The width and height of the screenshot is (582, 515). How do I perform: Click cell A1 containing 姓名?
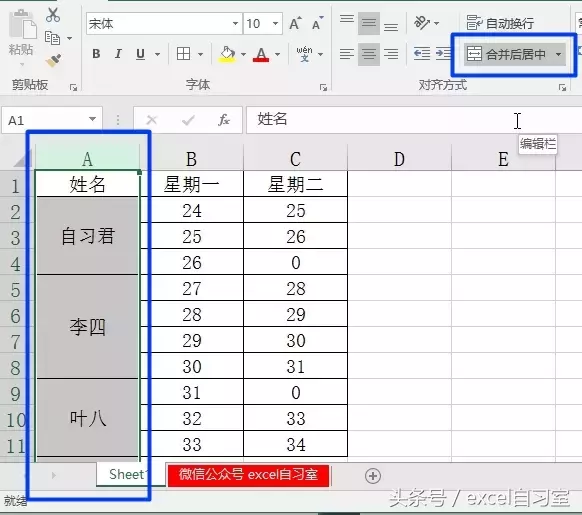[88, 184]
